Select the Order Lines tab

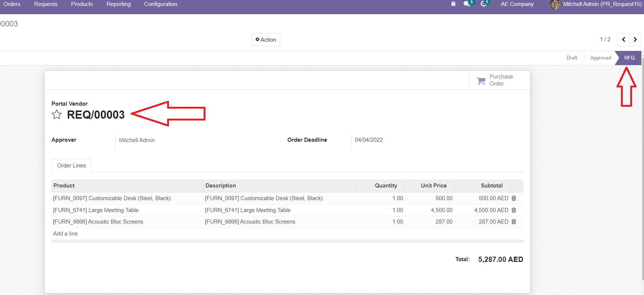click(x=71, y=166)
